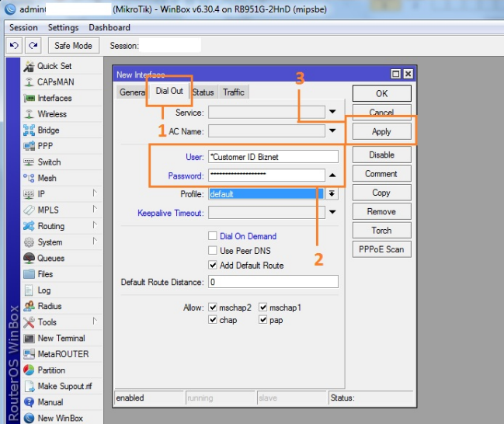
Task: Uncheck Add Default Route
Action: click(x=213, y=265)
